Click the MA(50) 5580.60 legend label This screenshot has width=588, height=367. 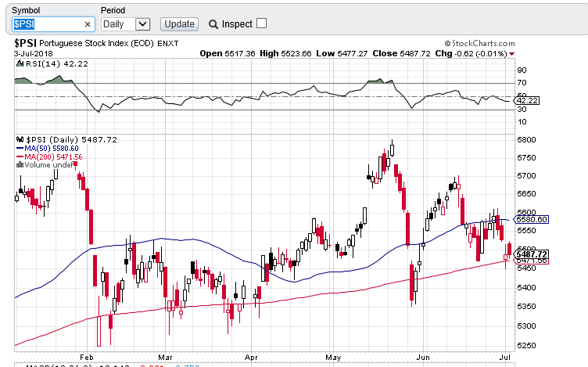(52, 148)
